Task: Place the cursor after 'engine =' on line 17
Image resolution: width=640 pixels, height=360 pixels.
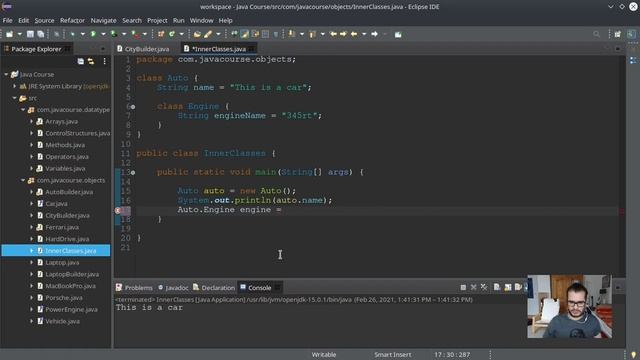Action: (x=283, y=210)
